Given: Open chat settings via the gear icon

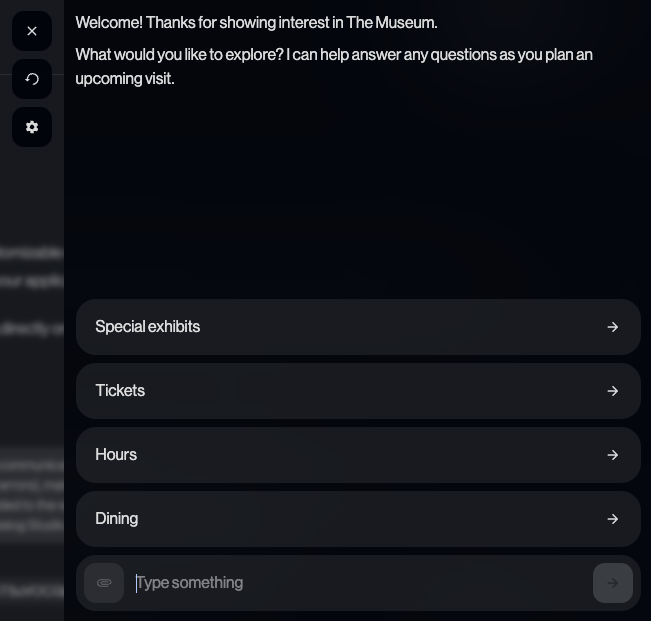Looking at the screenshot, I should tap(32, 127).
